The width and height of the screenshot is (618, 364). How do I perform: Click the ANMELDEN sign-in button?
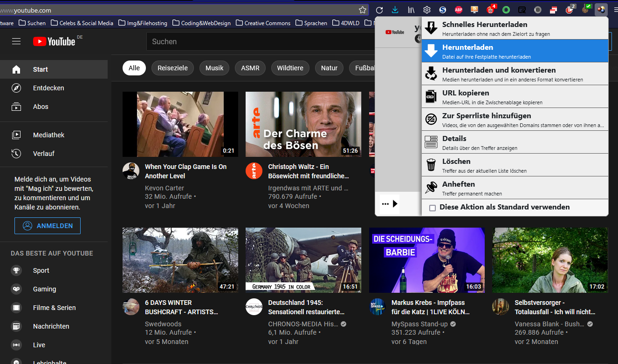[48, 226]
